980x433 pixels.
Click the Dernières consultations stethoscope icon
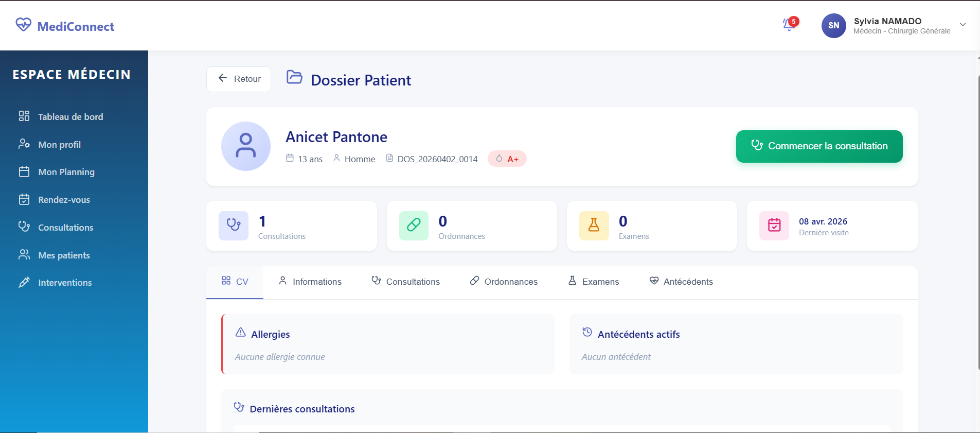pyautogui.click(x=239, y=407)
